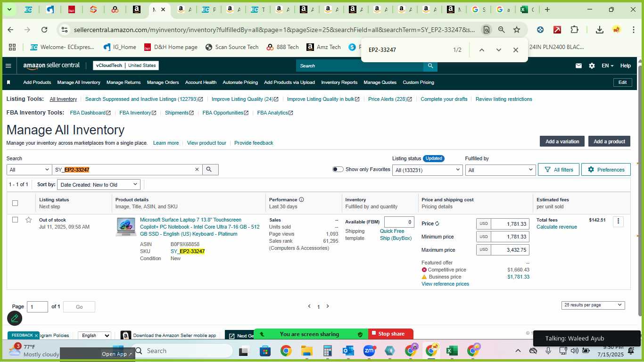The height and width of the screenshot is (362, 644).
Task: Go to the previous find-in-page match
Action: tap(481, 50)
